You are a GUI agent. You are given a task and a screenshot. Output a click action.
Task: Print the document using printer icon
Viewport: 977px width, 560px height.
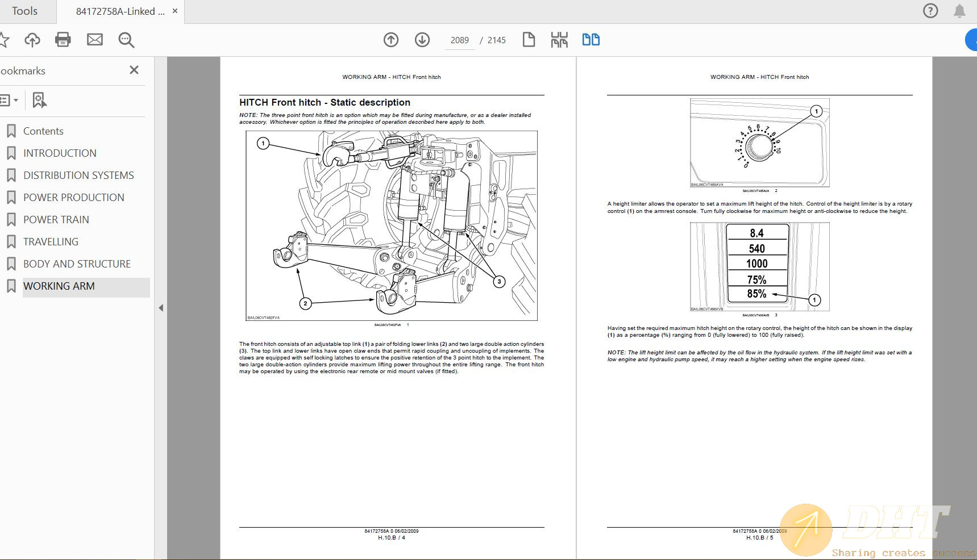coord(63,40)
